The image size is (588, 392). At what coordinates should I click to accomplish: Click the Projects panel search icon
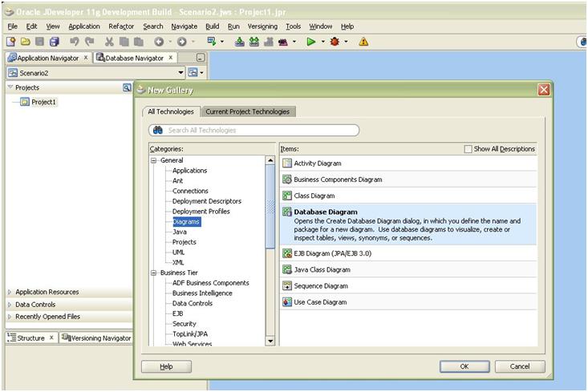pos(127,87)
